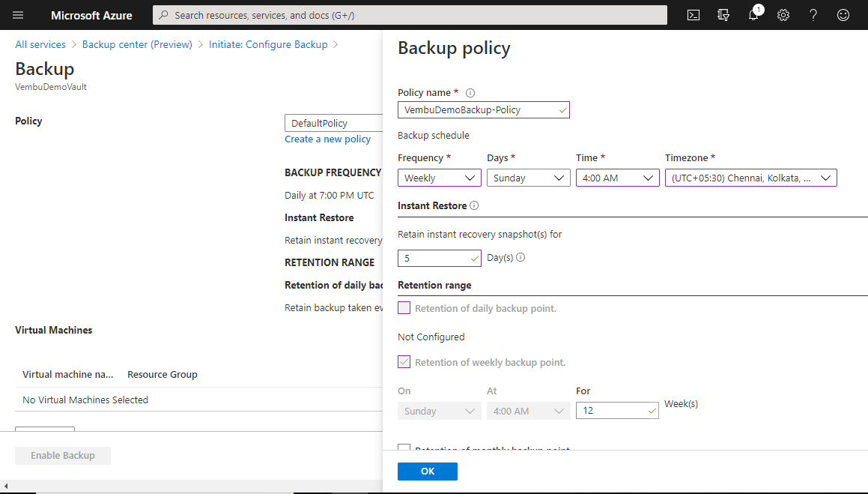Click 'No Virtual Machines Selected' text

click(x=85, y=400)
